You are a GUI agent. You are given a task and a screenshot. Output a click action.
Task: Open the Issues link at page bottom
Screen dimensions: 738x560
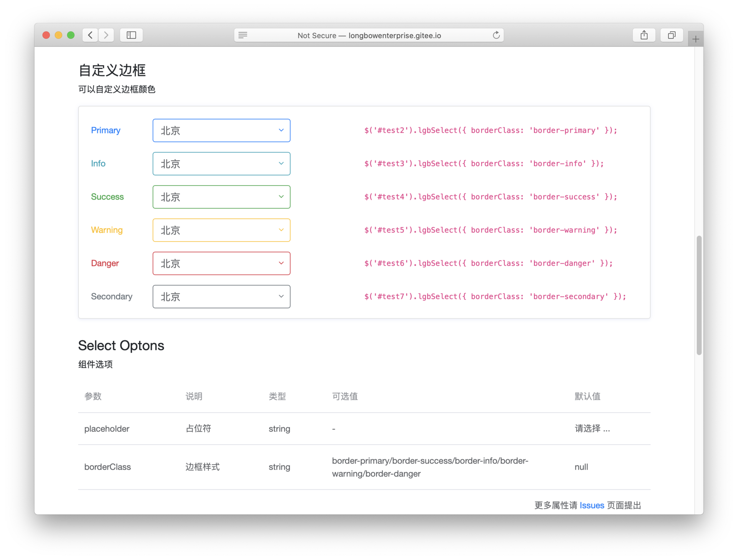(x=592, y=505)
